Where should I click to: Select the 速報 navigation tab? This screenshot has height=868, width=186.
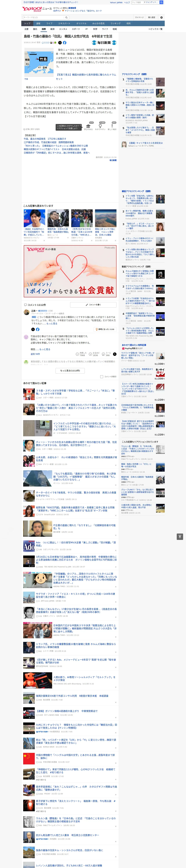click(x=38, y=24)
